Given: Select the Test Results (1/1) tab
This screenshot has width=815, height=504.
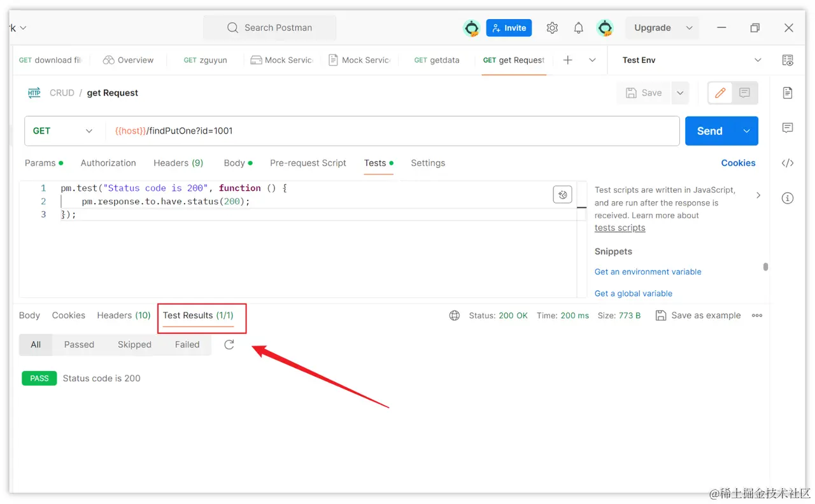Looking at the screenshot, I should click(198, 316).
